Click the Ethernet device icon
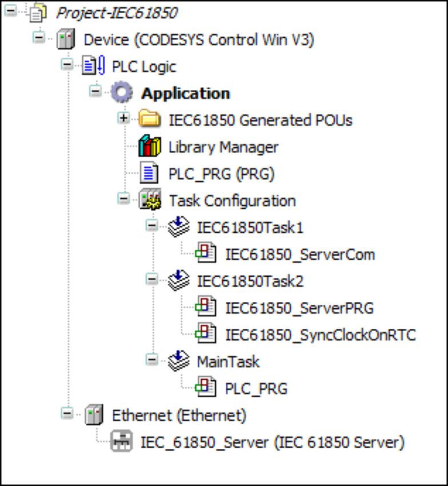The height and width of the screenshot is (486, 448). pyautogui.click(x=94, y=415)
